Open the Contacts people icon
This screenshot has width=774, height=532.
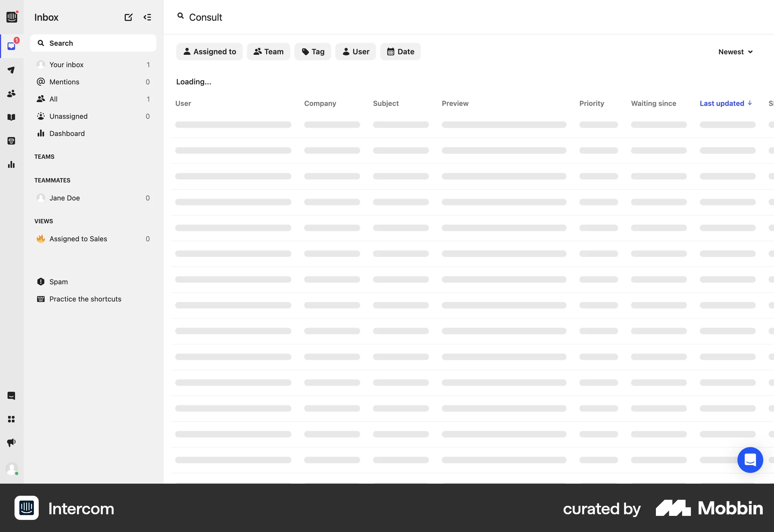12,94
